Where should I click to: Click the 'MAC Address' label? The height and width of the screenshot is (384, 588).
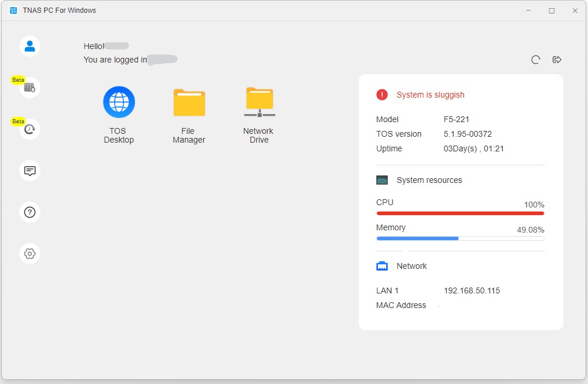[x=401, y=305]
